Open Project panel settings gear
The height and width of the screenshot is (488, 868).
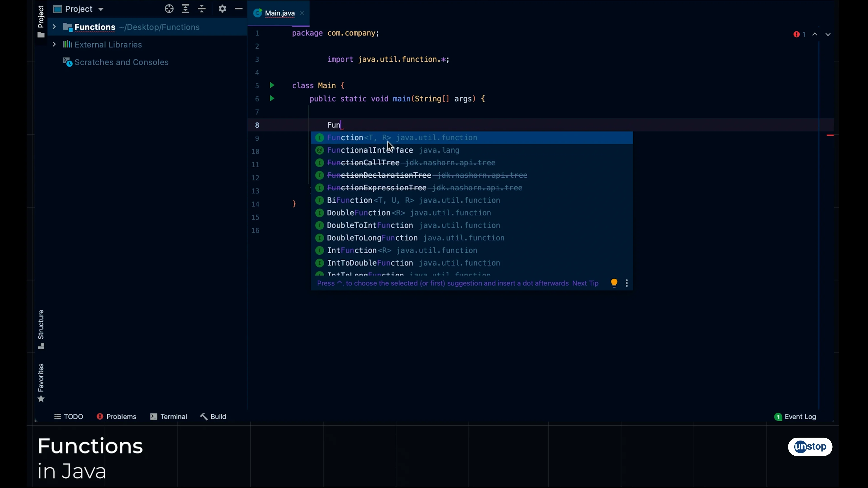pos(222,9)
